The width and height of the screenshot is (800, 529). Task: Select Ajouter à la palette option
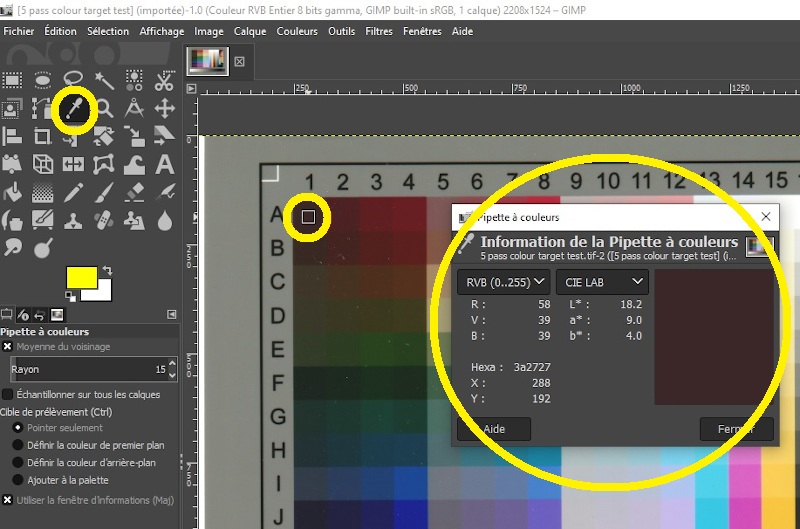(17, 481)
